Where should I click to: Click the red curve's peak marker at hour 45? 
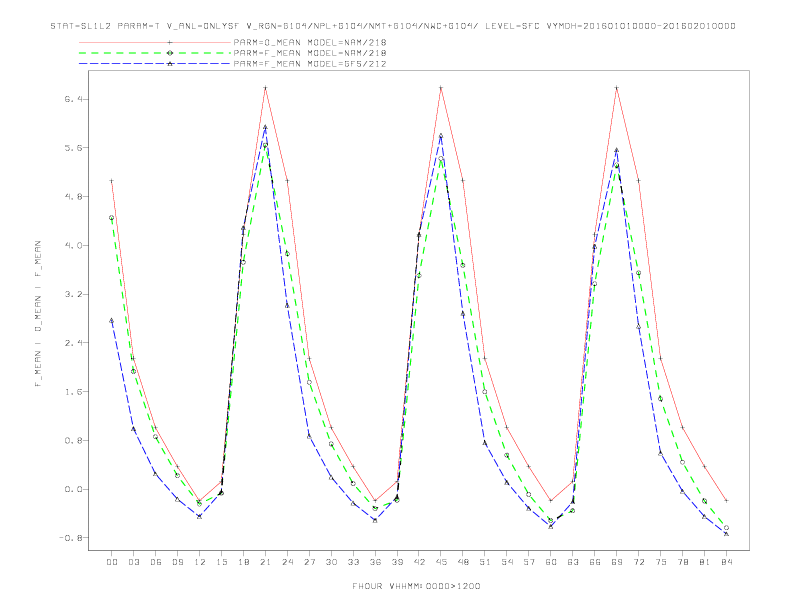441,88
